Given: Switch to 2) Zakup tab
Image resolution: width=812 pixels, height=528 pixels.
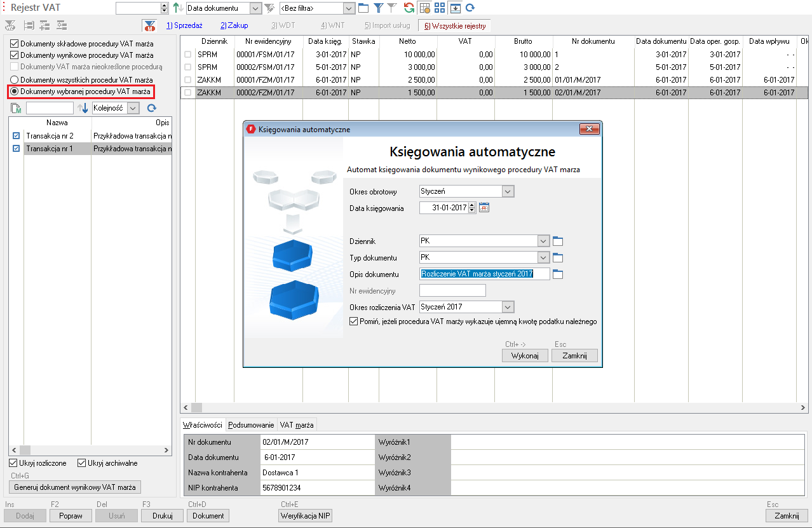Looking at the screenshot, I should [x=234, y=25].
